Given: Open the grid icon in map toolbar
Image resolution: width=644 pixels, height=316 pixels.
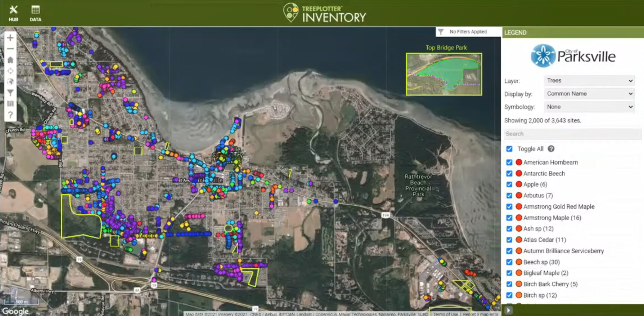Looking at the screenshot, I should pos(10,104).
